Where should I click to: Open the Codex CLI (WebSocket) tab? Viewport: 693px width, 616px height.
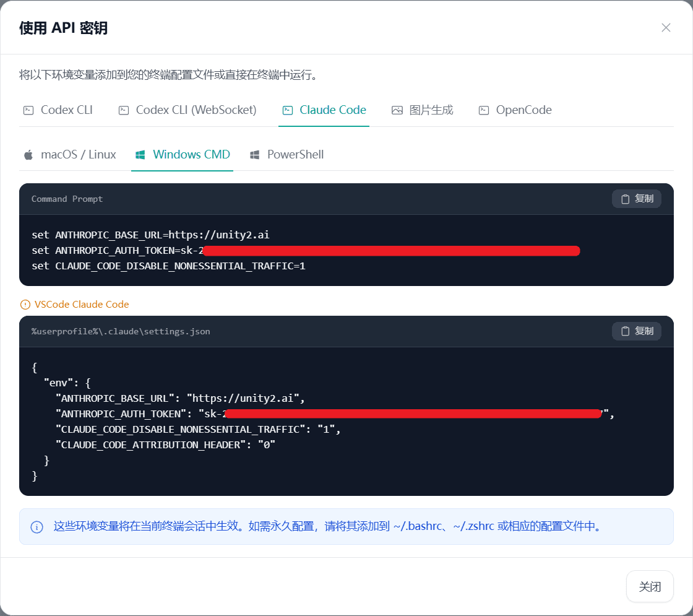(187, 110)
